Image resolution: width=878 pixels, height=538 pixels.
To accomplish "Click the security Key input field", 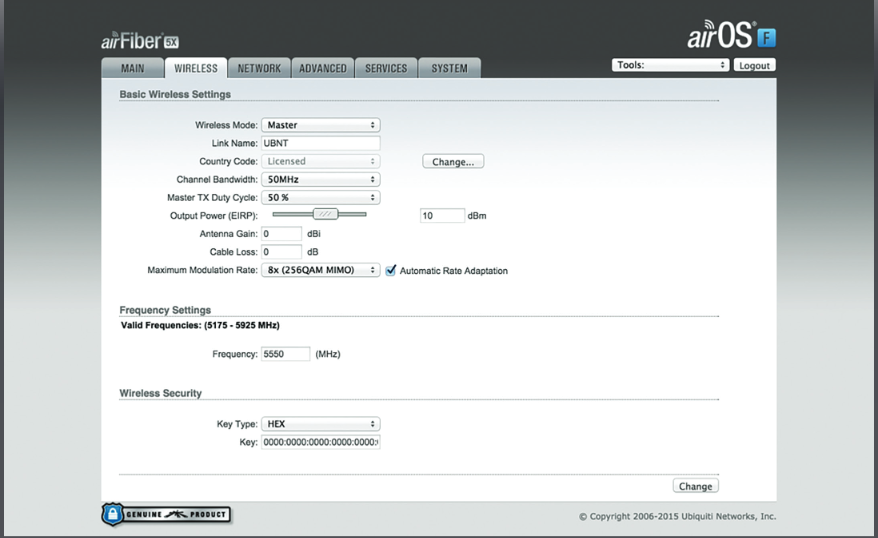I will (321, 442).
